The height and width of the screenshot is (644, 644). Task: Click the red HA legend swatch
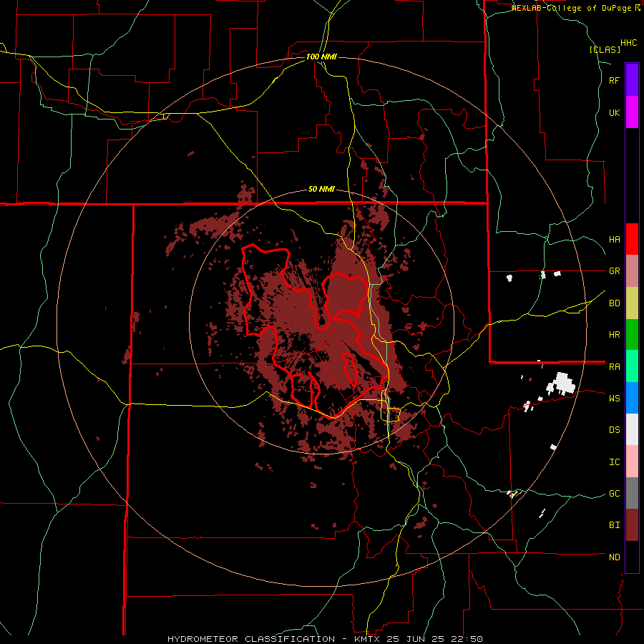632,239
